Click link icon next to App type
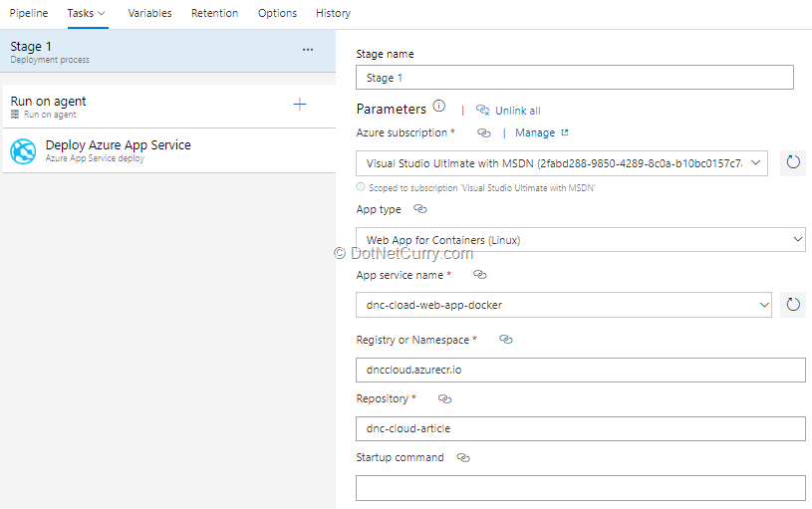Screen dimensions: 812x509 pos(420,209)
